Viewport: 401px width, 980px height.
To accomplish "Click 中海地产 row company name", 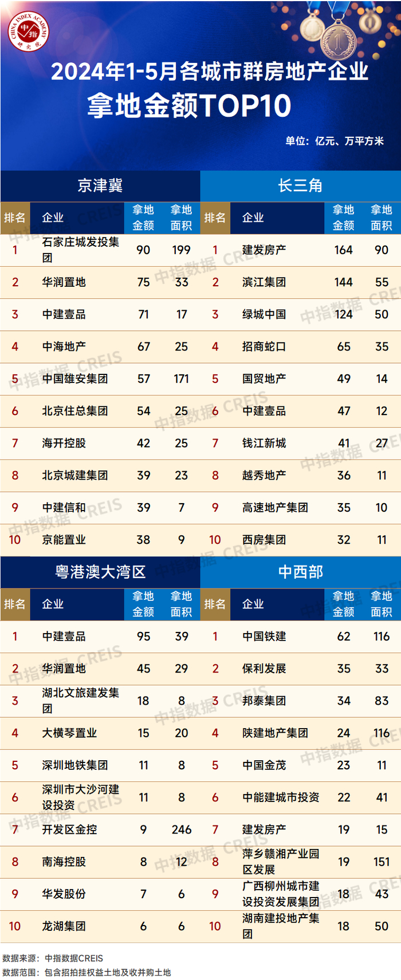I will click(x=64, y=346).
